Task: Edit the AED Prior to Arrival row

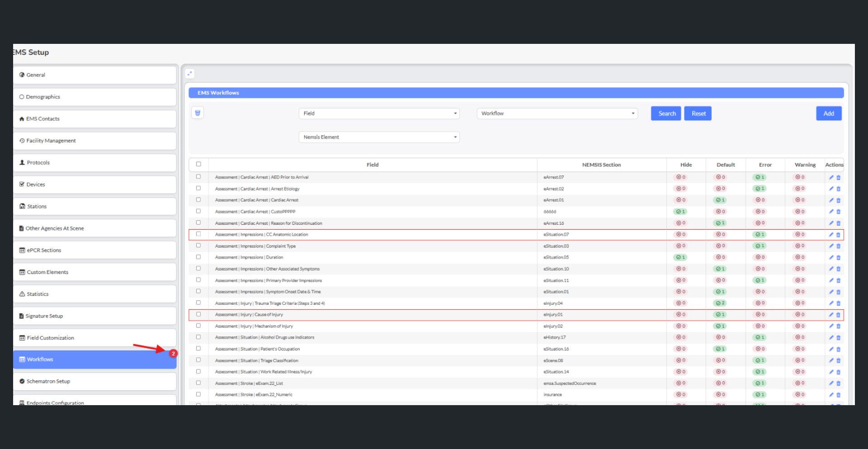Action: pyautogui.click(x=831, y=177)
